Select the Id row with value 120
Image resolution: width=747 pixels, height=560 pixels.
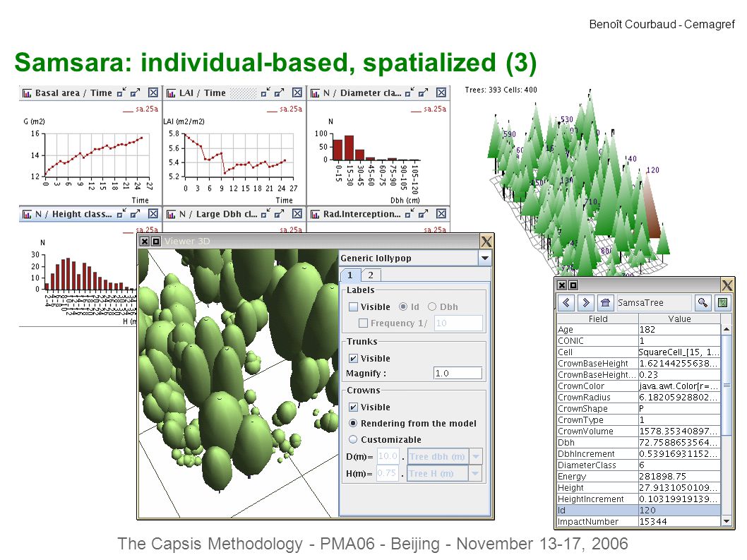(639, 510)
